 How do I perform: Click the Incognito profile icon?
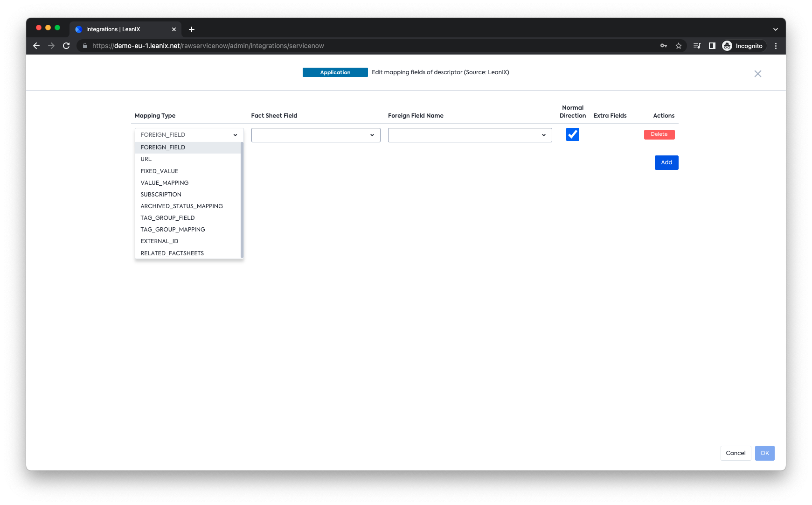pyautogui.click(x=727, y=46)
